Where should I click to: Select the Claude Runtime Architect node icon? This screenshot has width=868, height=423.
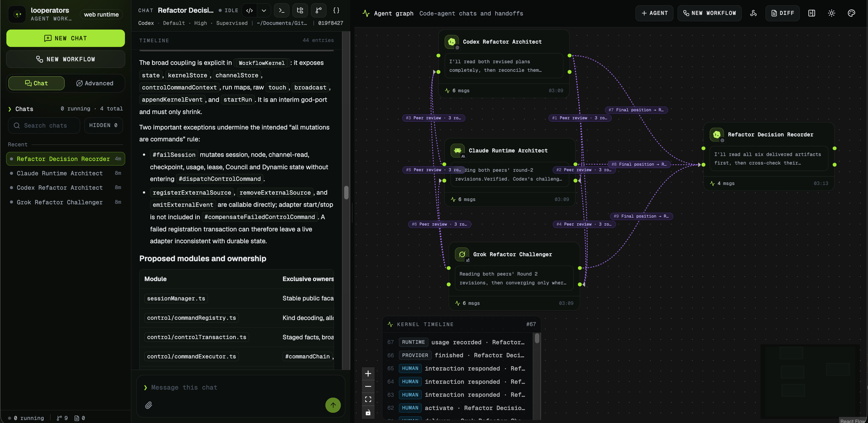tap(457, 150)
